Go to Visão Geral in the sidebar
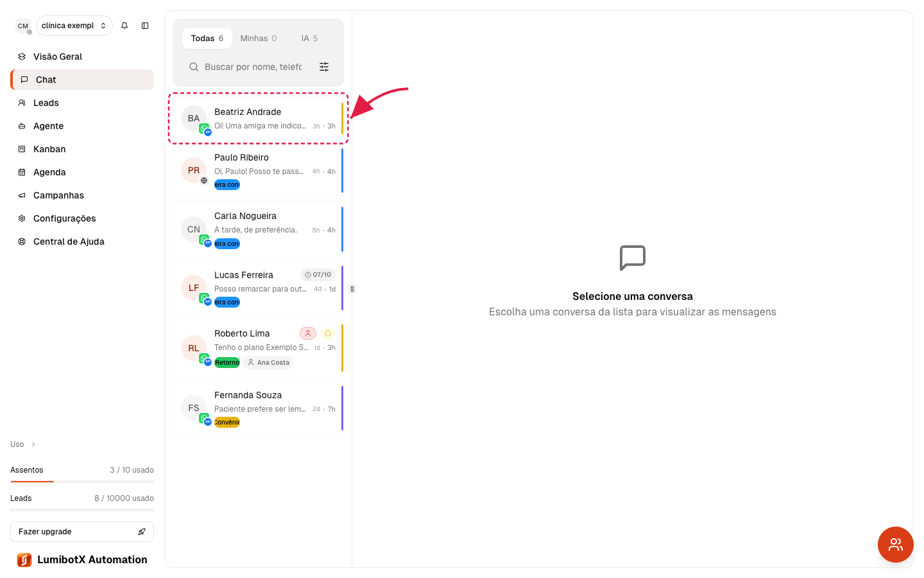Screen dimensions: 924x578 (82, 57)
